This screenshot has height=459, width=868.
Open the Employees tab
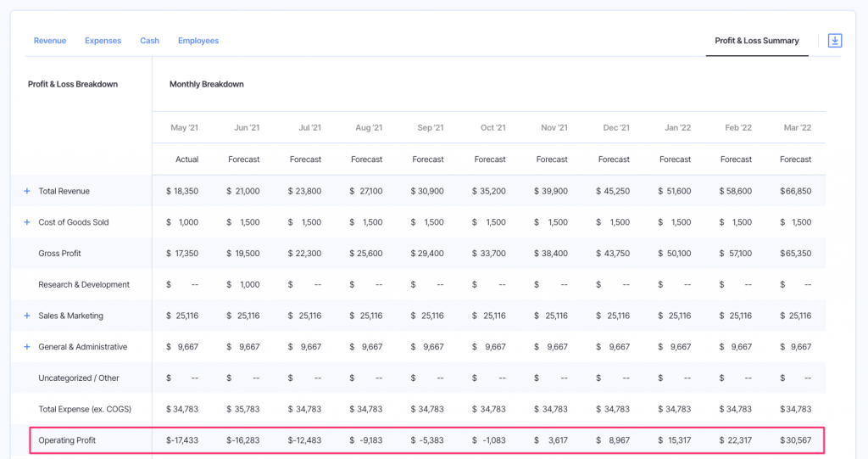[198, 41]
